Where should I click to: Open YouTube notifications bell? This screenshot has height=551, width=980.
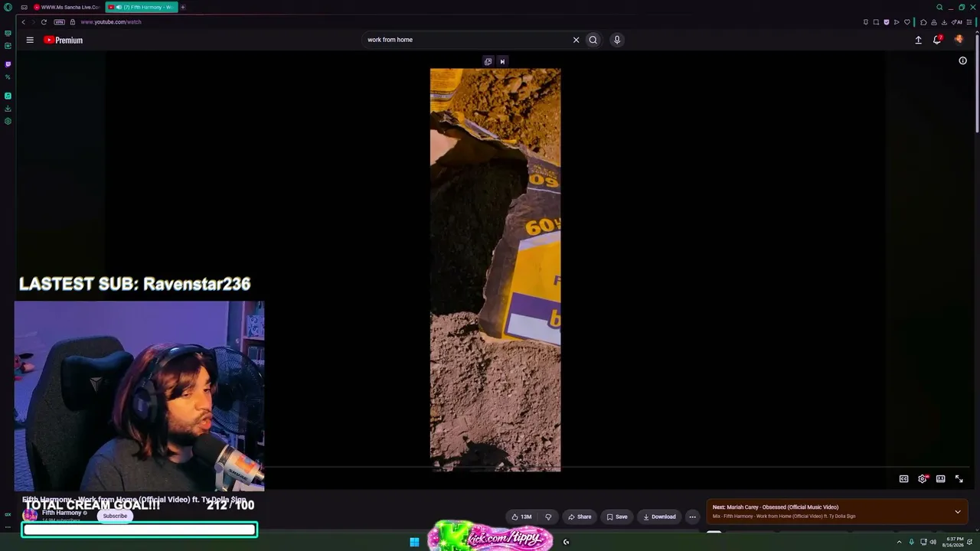[x=937, y=40]
